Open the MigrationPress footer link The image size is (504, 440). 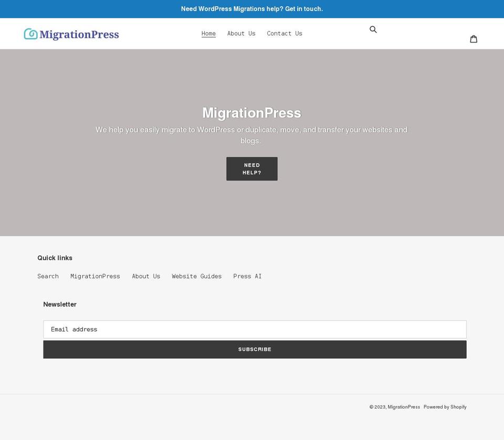[95, 276]
